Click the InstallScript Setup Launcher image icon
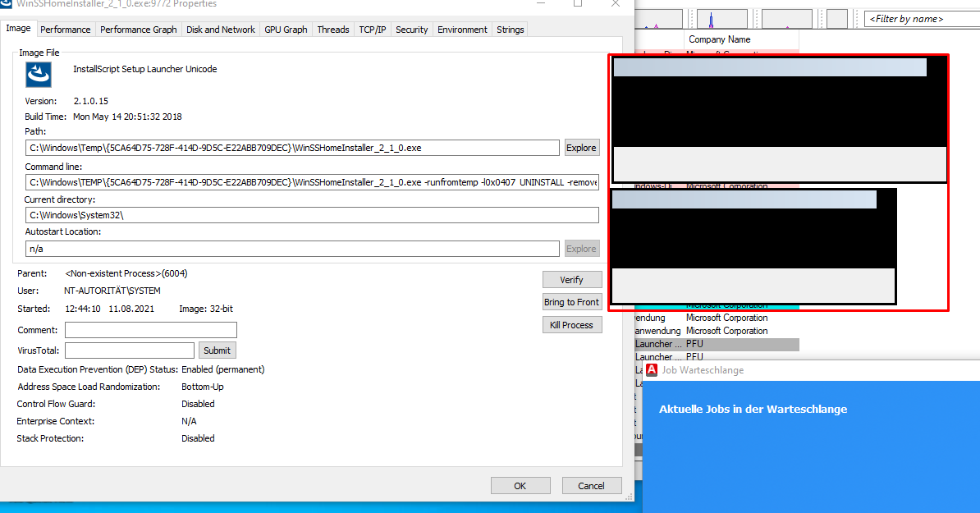 coord(38,75)
